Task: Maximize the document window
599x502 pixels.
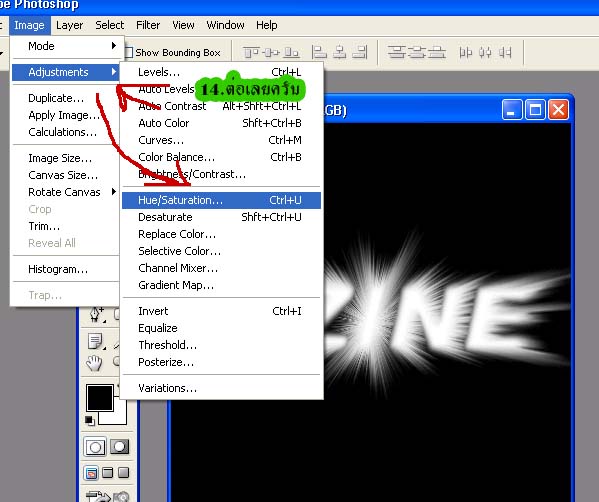Action: coord(535,110)
